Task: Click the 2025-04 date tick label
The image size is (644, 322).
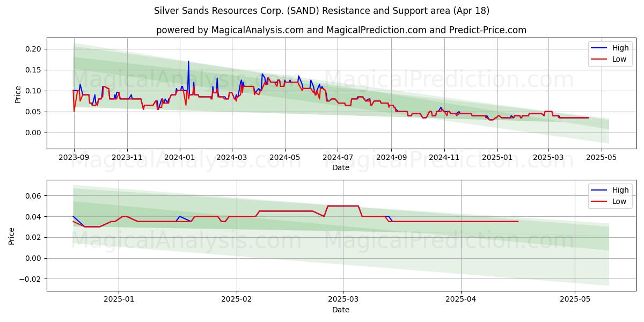Action: (x=461, y=299)
